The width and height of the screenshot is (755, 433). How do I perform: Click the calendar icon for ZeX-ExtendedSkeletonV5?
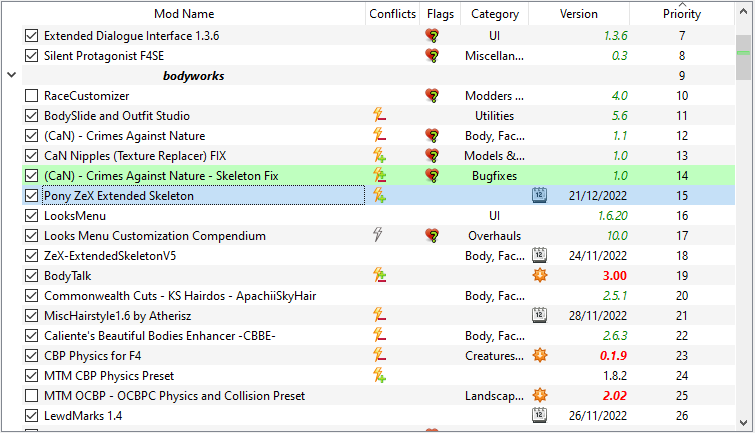[539, 255]
